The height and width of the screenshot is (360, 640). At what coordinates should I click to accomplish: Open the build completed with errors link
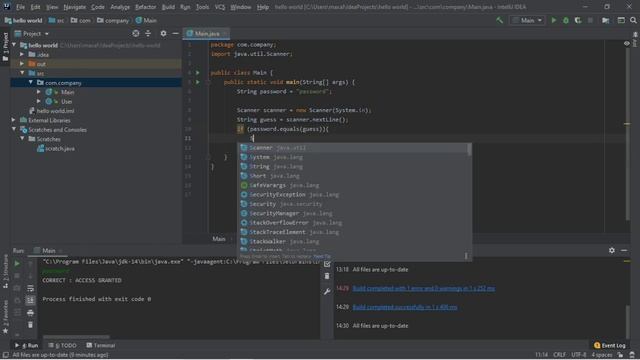(x=424, y=288)
